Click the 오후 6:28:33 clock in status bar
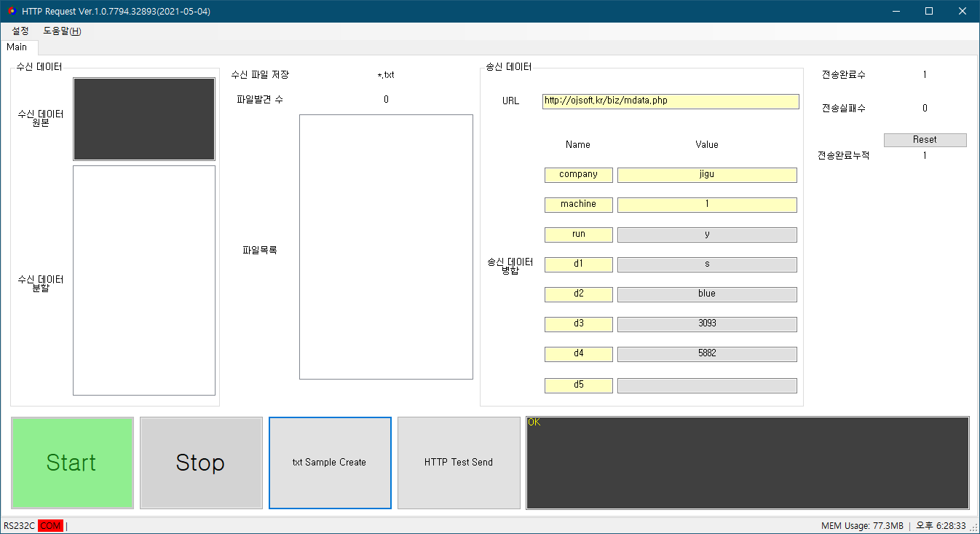 click(941, 526)
